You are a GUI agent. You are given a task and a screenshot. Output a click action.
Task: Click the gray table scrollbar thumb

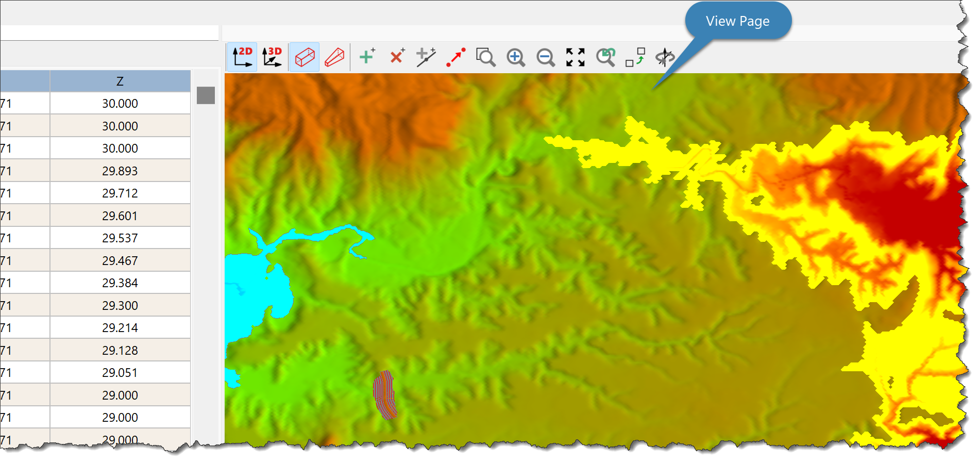pyautogui.click(x=206, y=95)
